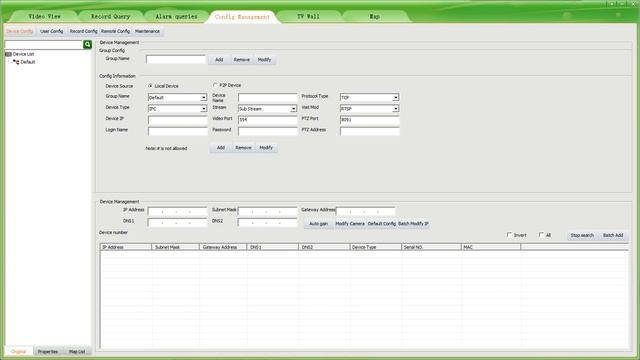This screenshot has width=640, height=360.
Task: Open the User Config sub-tab
Action: [51, 31]
